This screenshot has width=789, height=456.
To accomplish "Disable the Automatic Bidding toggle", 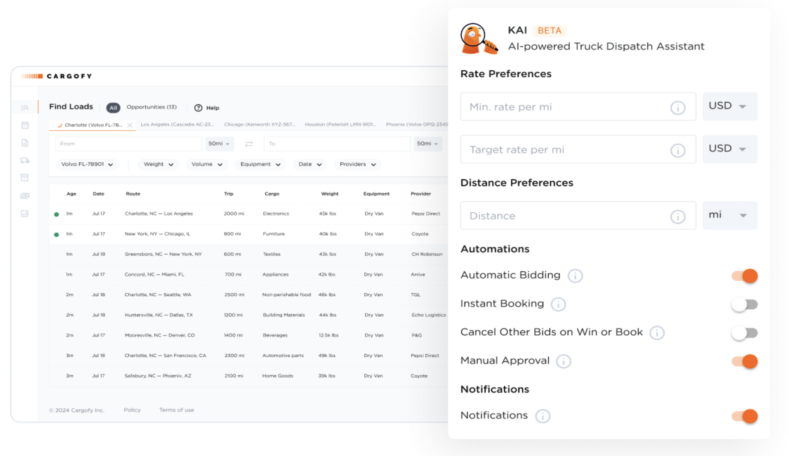I will pos(744,276).
